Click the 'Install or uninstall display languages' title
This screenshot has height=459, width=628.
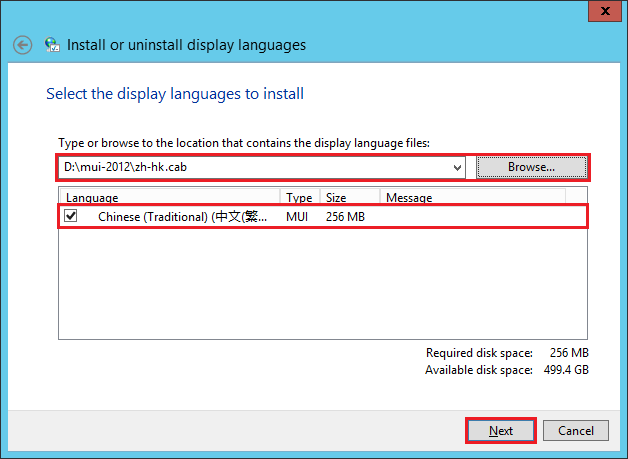coord(186,45)
